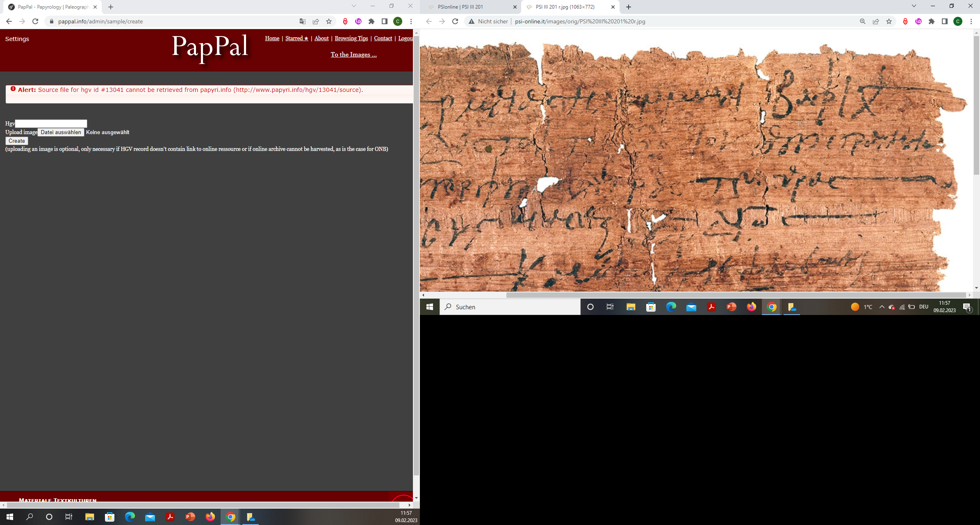
Task: Open a new tab in the PSI image window
Action: (629, 7)
